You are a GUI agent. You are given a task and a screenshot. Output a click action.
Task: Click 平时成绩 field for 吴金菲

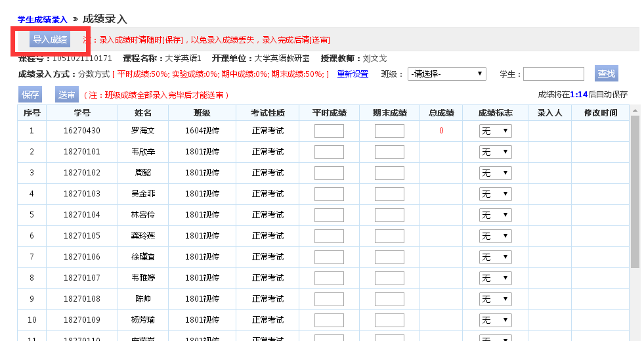[x=329, y=194]
